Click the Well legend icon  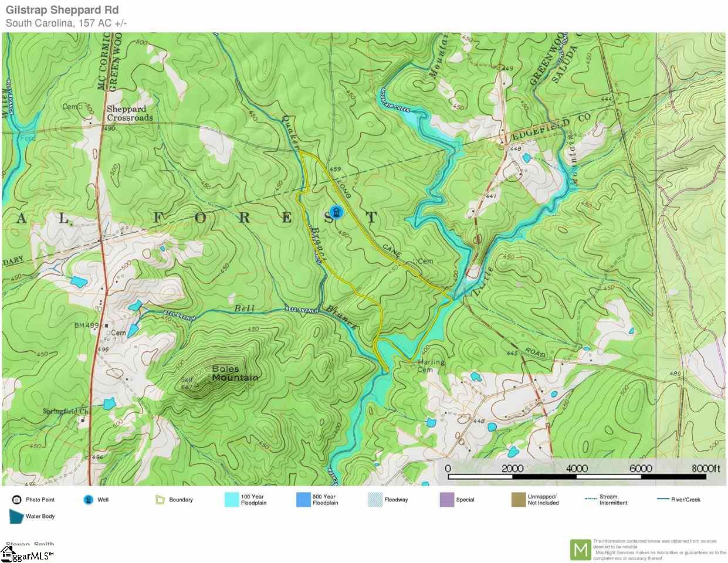[x=89, y=500]
